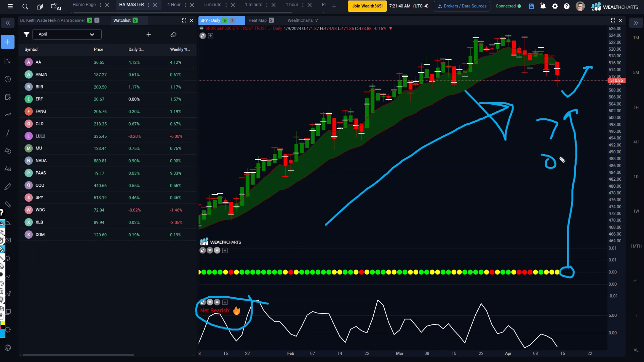Viewport: 644px width, 362px height.
Task: Open the hamburger main menu
Action: click(x=10, y=6)
